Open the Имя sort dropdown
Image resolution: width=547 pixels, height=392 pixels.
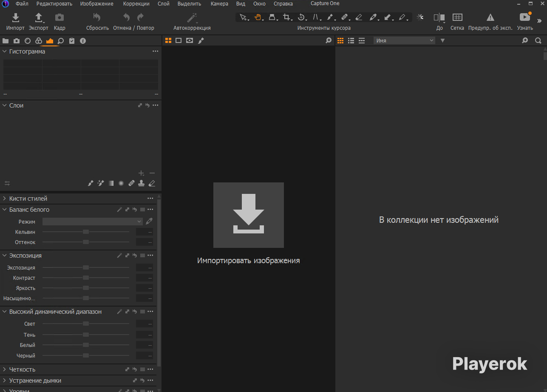click(x=405, y=40)
